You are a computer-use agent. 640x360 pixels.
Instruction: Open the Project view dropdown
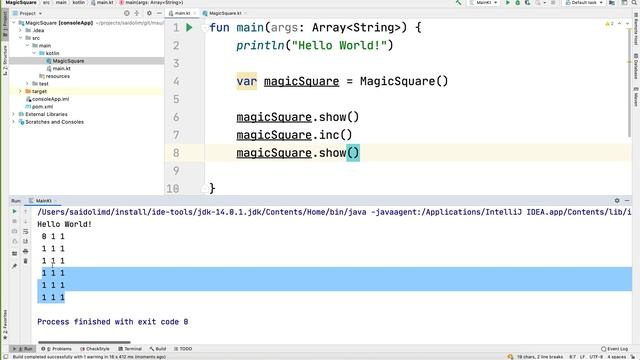[x=27, y=13]
